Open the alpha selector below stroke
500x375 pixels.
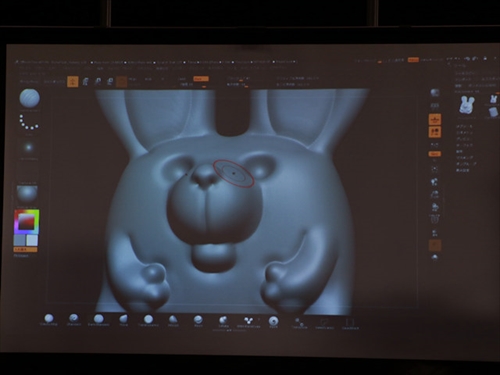click(x=29, y=147)
